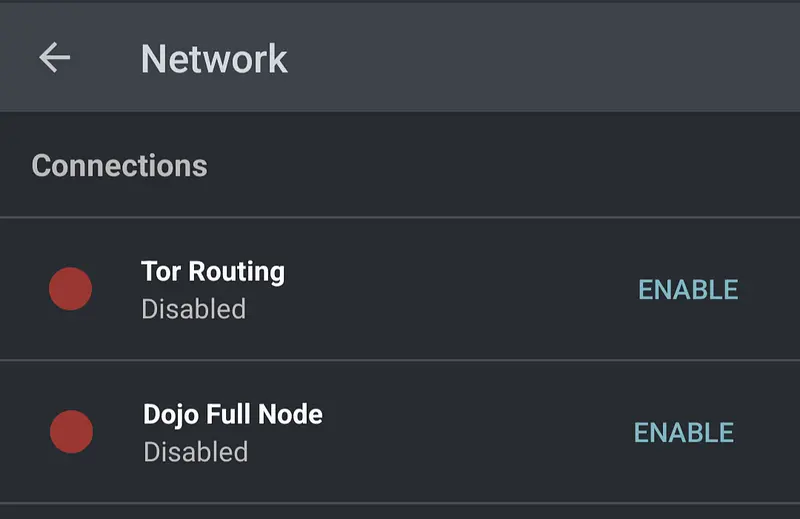The width and height of the screenshot is (800, 519).
Task: Select the Tor Routing label
Action: click(x=213, y=272)
